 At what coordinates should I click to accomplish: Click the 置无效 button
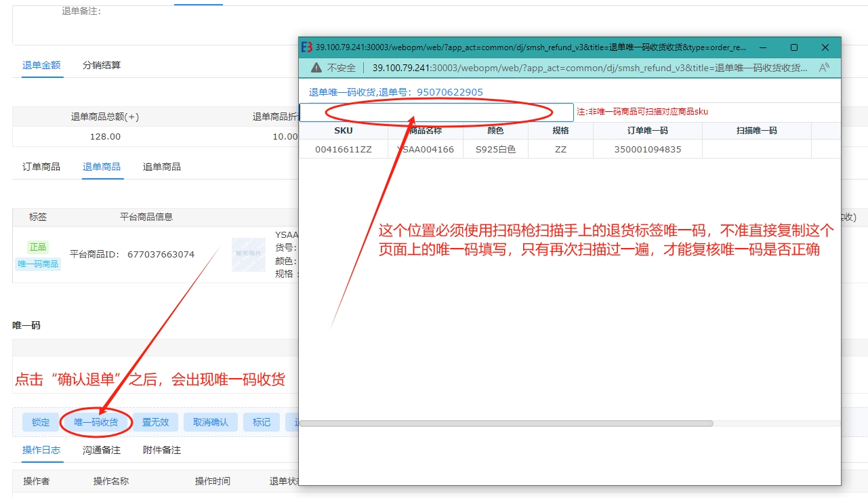click(x=155, y=422)
